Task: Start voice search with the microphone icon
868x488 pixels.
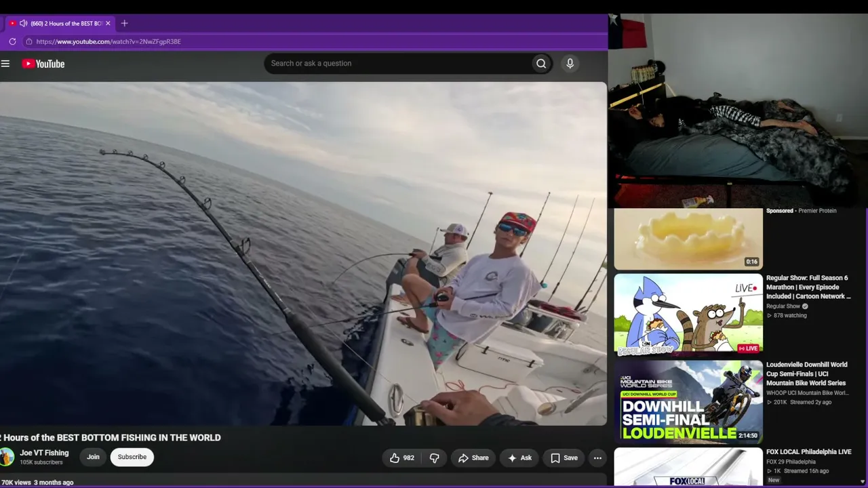Action: 570,64
